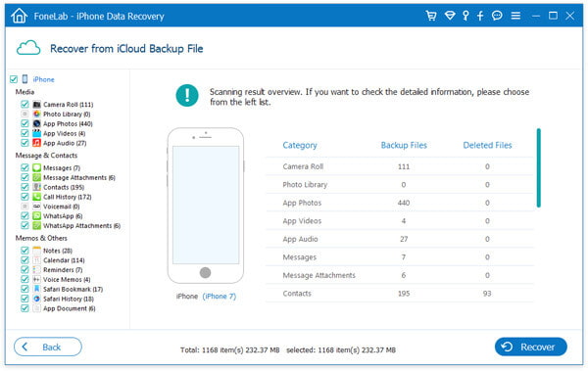Click the Messages green bubble icon
The height and width of the screenshot is (371, 588).
[36, 168]
